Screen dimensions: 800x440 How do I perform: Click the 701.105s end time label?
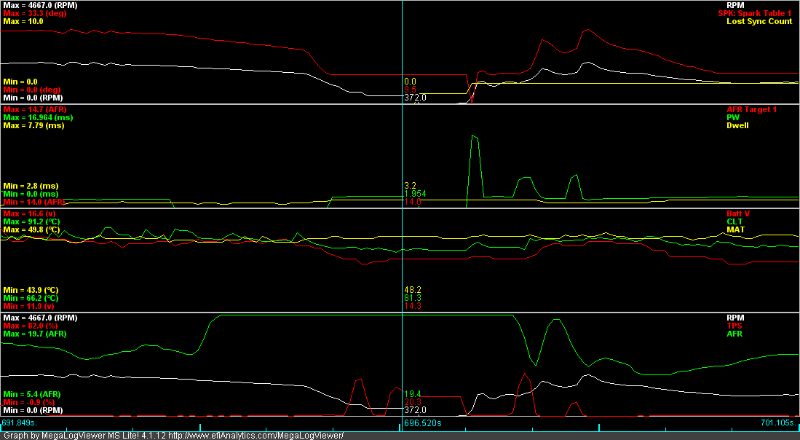tap(776, 423)
